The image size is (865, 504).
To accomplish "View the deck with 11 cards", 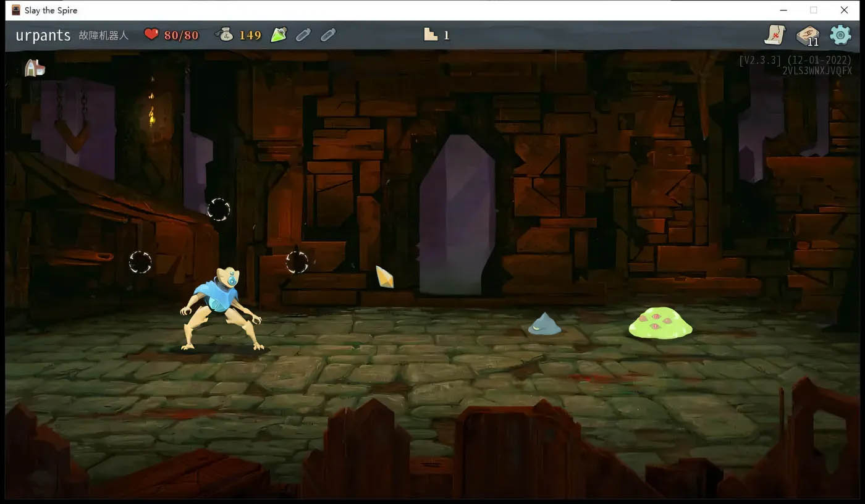I will click(807, 35).
